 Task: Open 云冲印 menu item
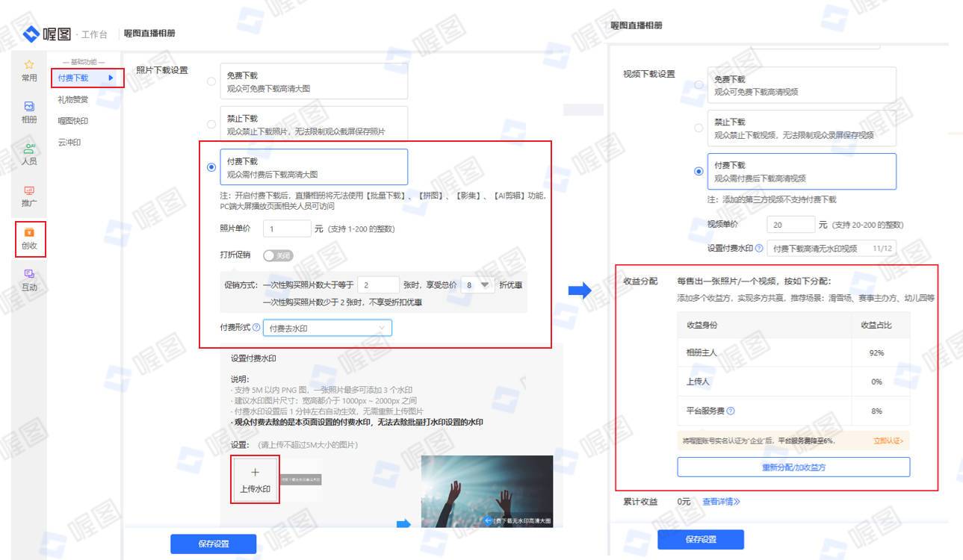69,143
